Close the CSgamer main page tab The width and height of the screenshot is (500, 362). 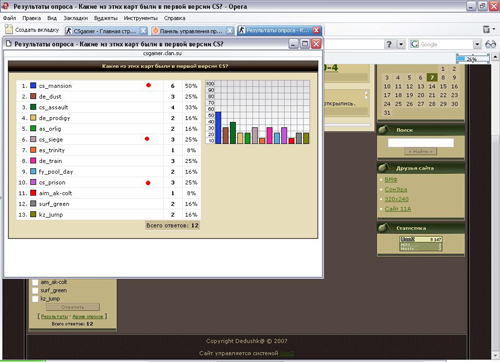pos(143,31)
